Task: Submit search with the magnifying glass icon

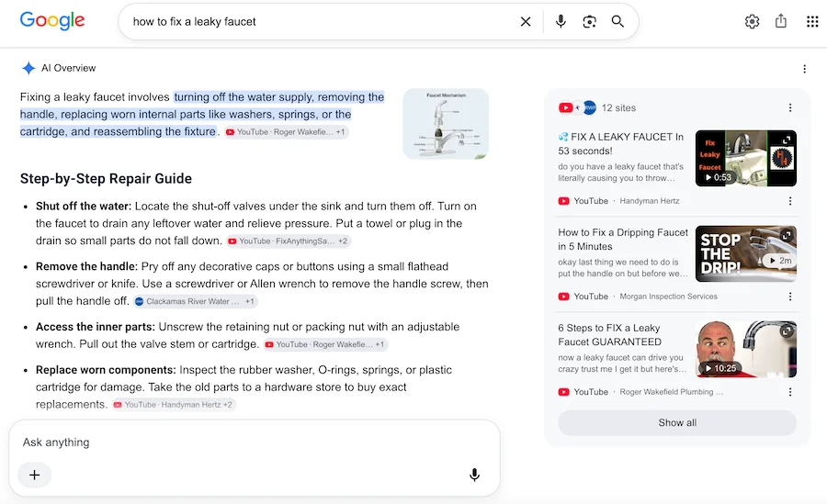Action: click(617, 22)
